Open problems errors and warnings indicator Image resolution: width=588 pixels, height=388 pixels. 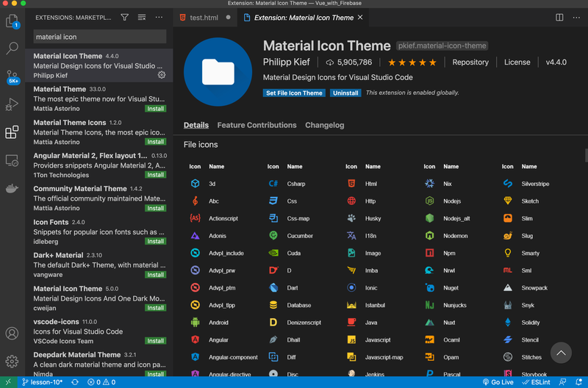pos(101,382)
